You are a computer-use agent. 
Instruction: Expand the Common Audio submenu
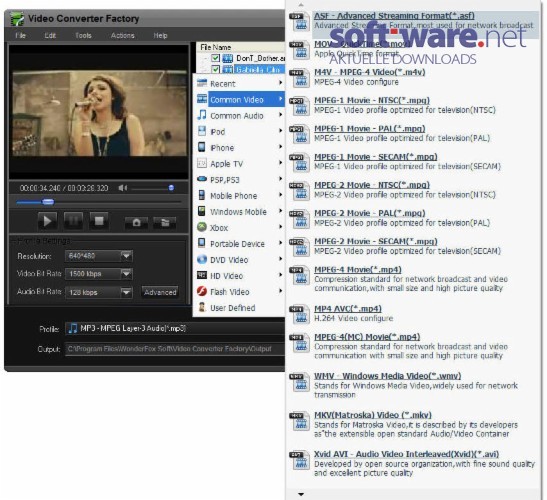(281, 115)
